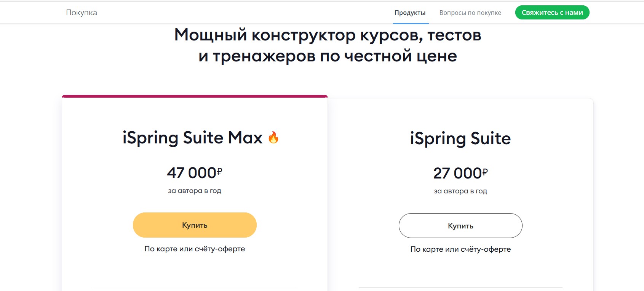Image resolution: width=644 pixels, height=291 pixels.
Task: Click the iSpring Suite plan title
Action: (460, 138)
